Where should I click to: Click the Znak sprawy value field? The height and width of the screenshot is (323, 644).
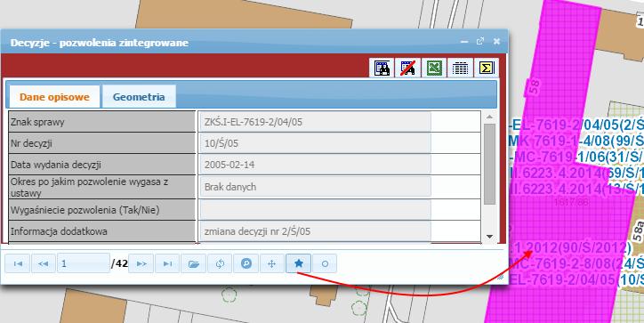click(x=315, y=122)
